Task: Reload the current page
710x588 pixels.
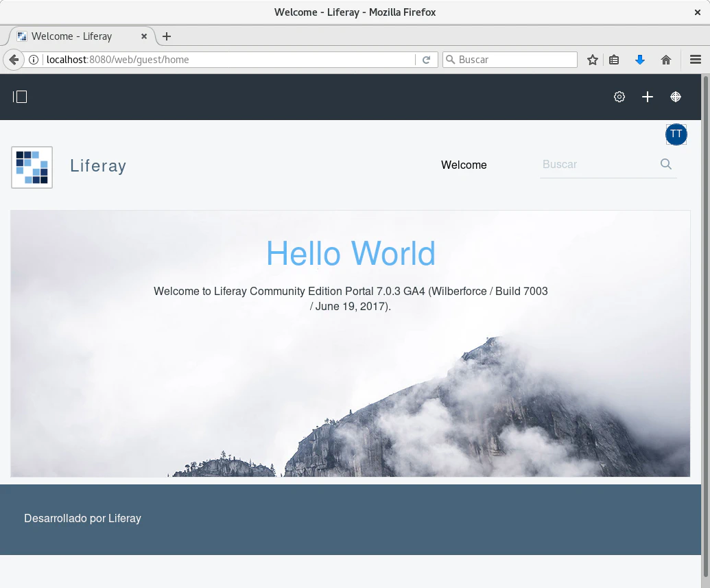Action: coord(425,60)
